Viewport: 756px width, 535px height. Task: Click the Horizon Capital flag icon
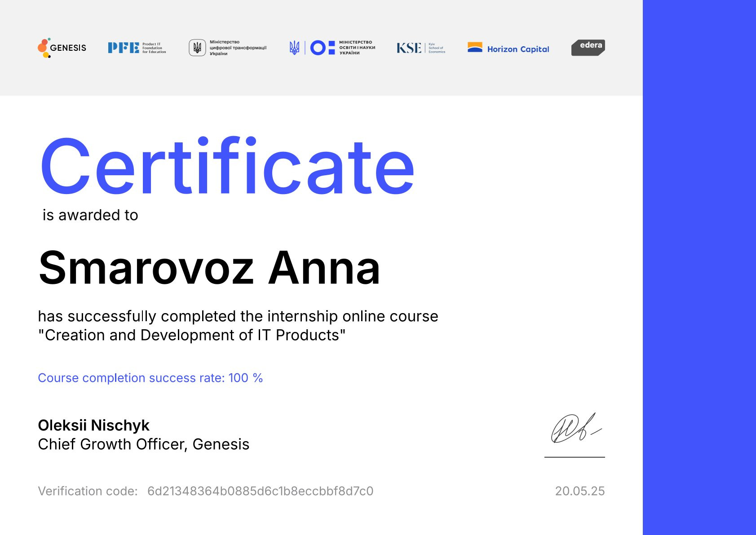pos(475,47)
